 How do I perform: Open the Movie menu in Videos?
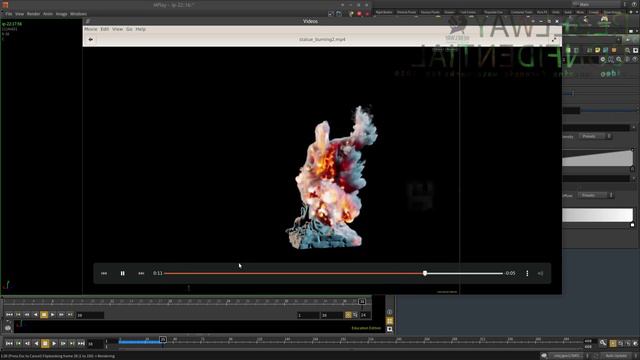pyautogui.click(x=91, y=29)
